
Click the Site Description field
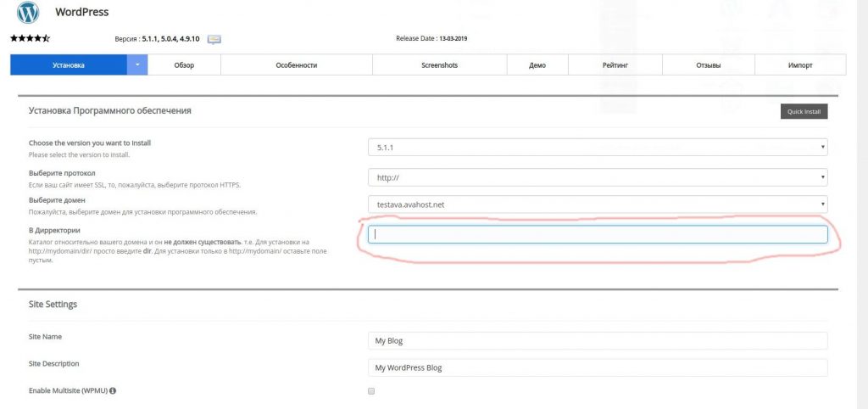(x=598, y=368)
